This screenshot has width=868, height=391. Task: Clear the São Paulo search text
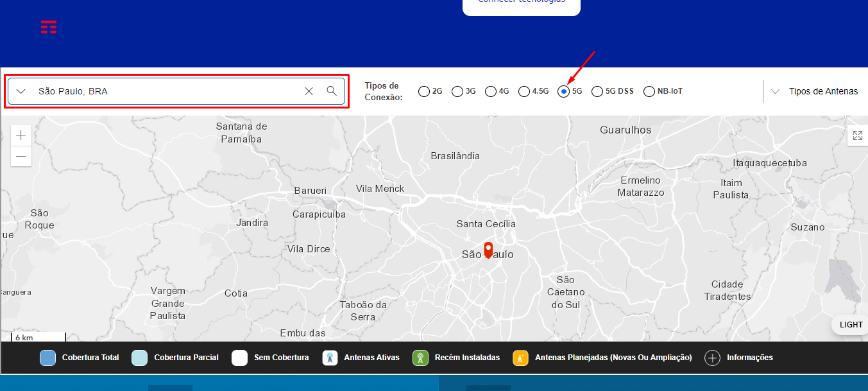(x=309, y=91)
